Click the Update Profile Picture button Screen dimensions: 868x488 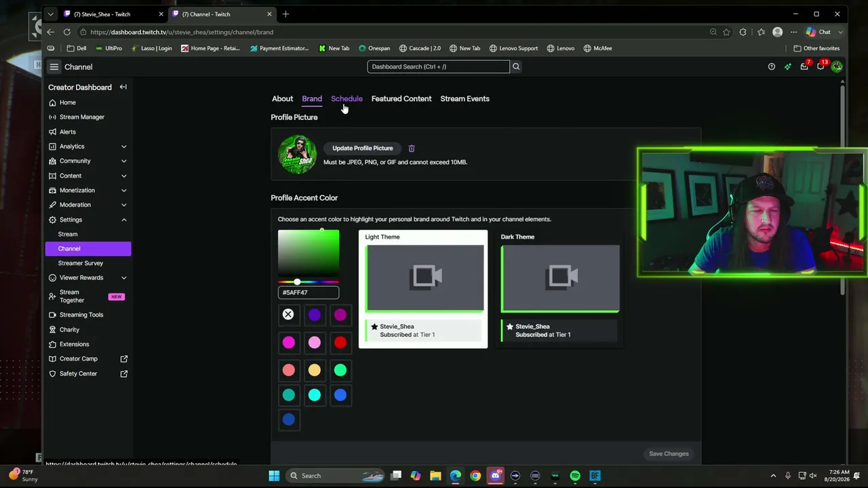(363, 148)
